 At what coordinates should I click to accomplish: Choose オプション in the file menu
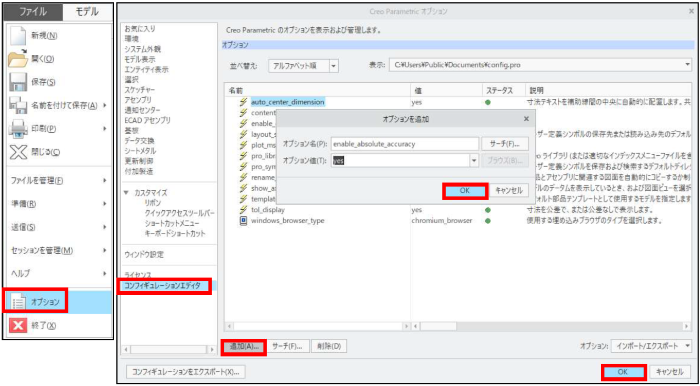click(58, 302)
